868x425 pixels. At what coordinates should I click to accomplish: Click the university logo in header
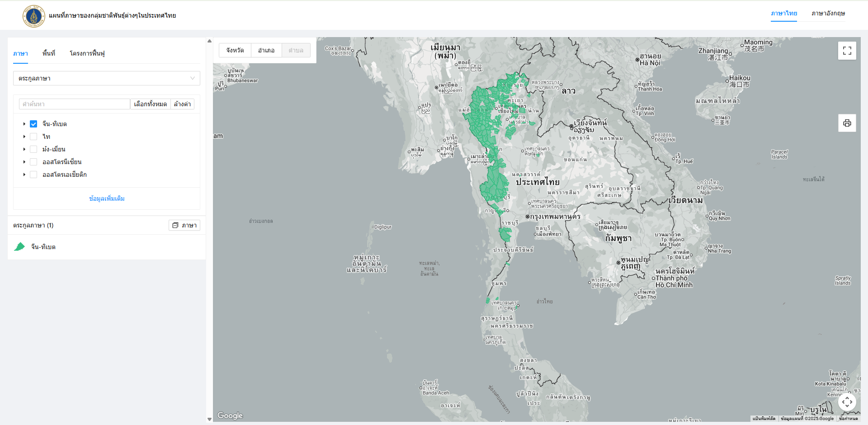point(34,16)
